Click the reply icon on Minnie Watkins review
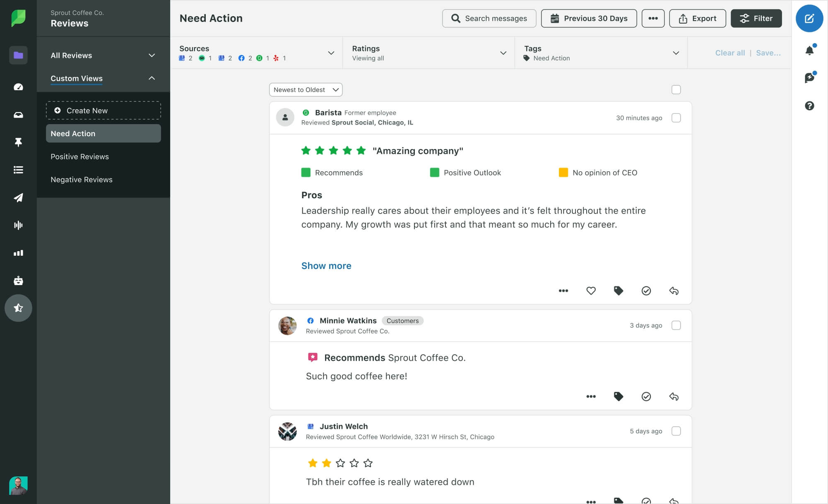This screenshot has height=504, width=828. tap(674, 396)
